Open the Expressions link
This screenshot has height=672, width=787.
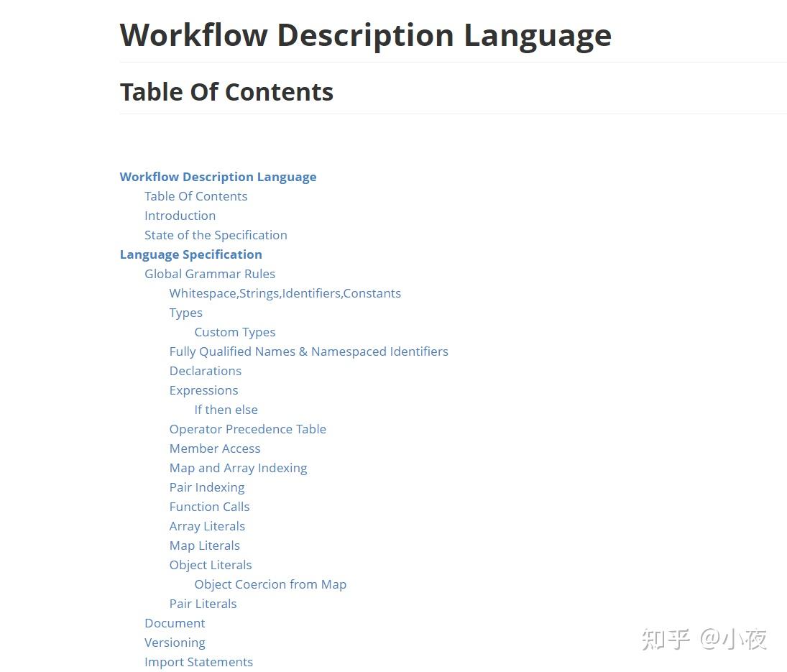click(x=204, y=391)
